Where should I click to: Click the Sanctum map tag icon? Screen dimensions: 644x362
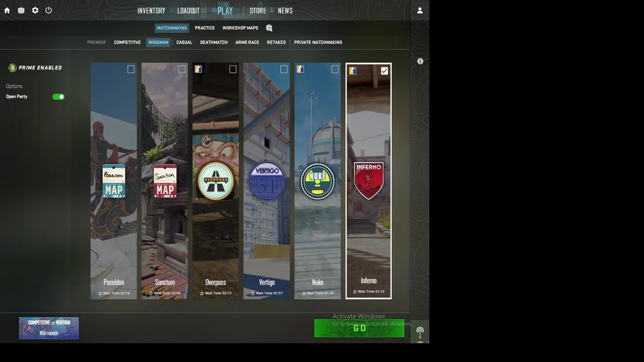point(165,181)
